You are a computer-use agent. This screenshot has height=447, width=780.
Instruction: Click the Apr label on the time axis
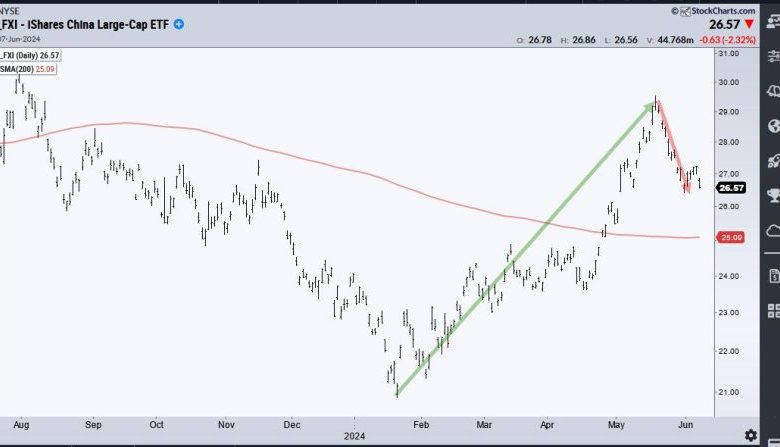[547, 425]
